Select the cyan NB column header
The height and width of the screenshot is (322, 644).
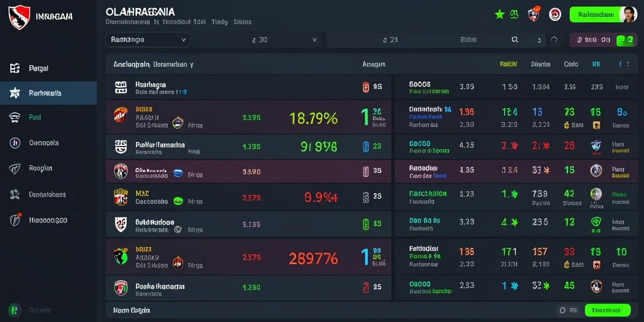tap(596, 64)
